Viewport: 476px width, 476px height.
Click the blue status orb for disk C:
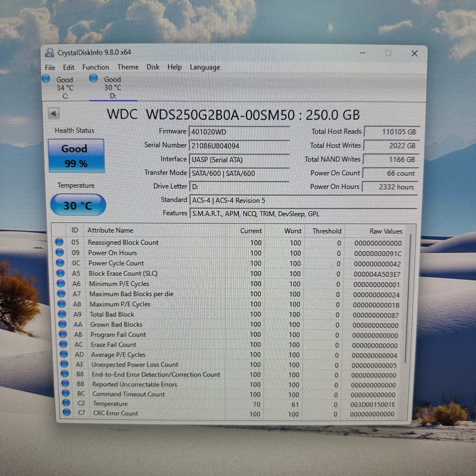coord(46,78)
